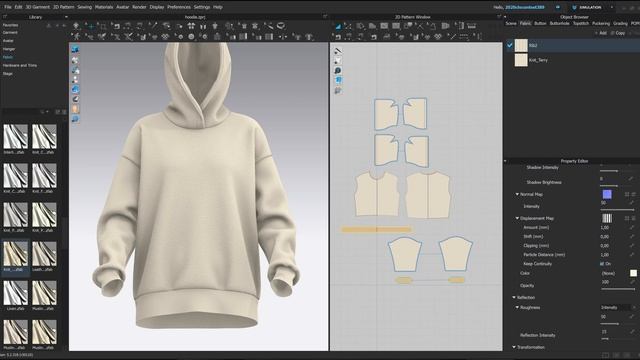
Task: Select the Linen fabric thumbnail in the library
Action: (x=16, y=293)
